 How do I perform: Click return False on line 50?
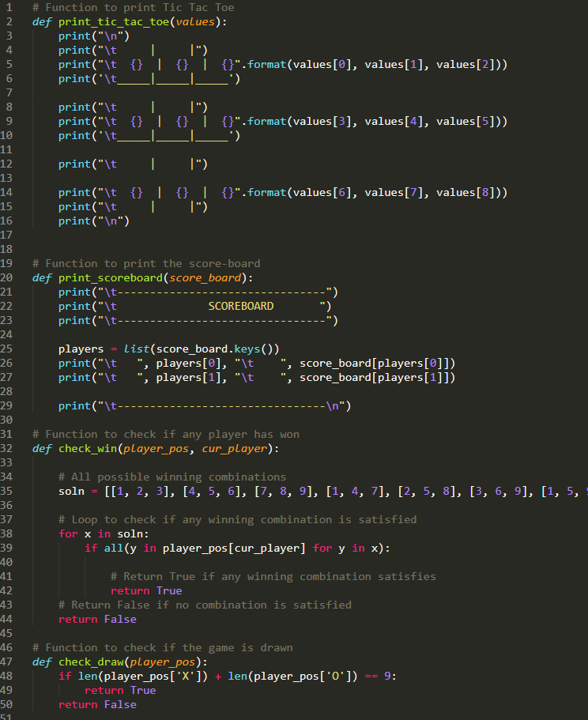tap(97, 705)
